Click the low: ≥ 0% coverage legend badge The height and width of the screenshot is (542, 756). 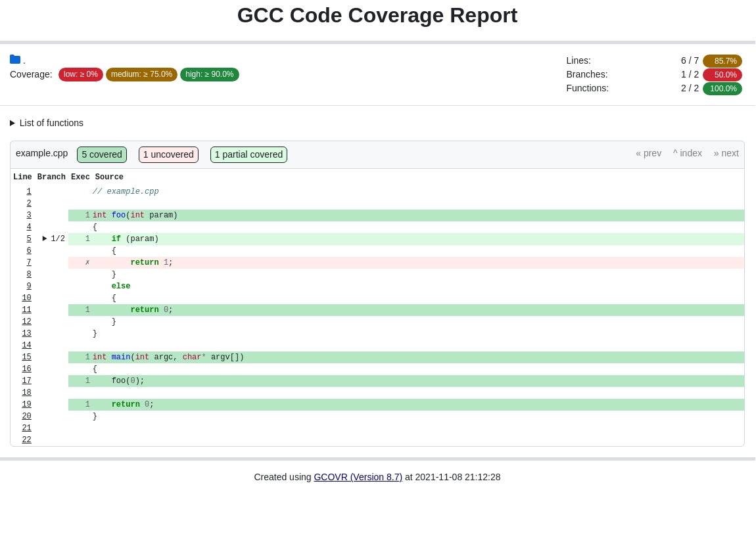click(80, 74)
